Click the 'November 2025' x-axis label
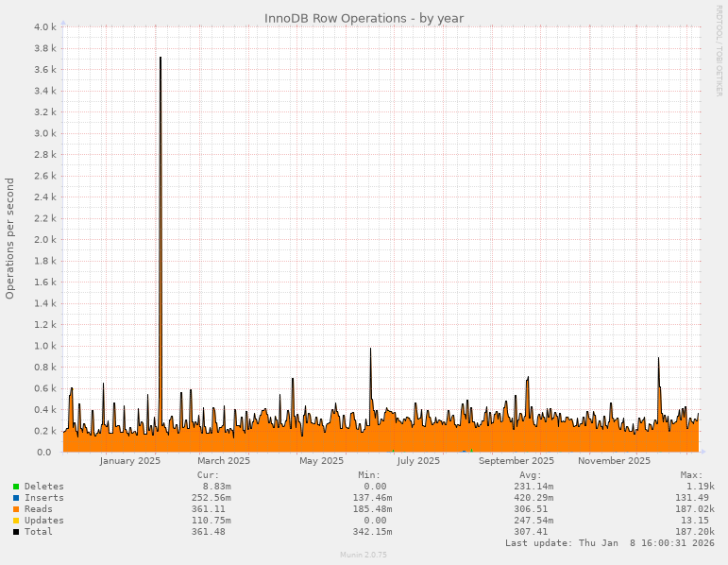 click(x=615, y=461)
